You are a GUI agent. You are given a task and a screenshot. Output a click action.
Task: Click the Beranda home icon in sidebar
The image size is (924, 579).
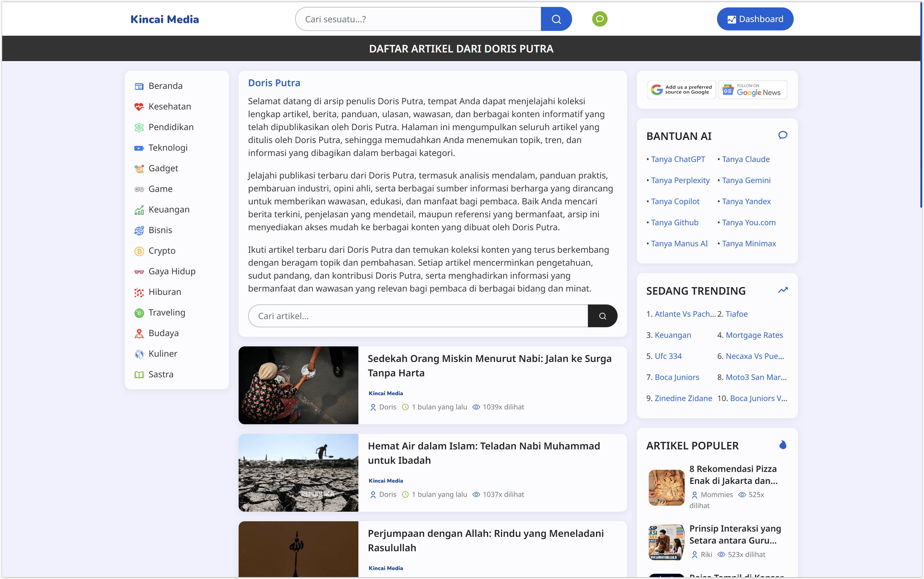tap(139, 86)
